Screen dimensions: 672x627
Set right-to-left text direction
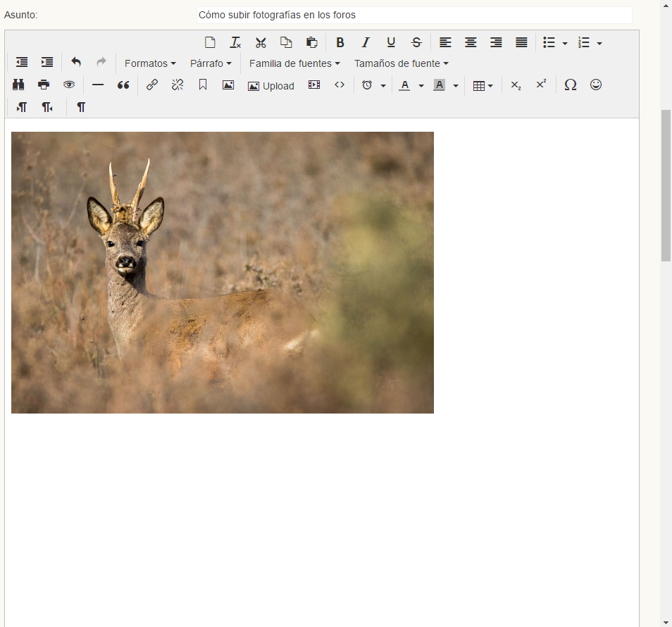coord(47,107)
